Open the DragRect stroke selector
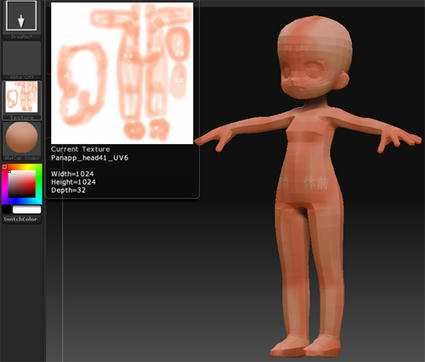 point(21,16)
